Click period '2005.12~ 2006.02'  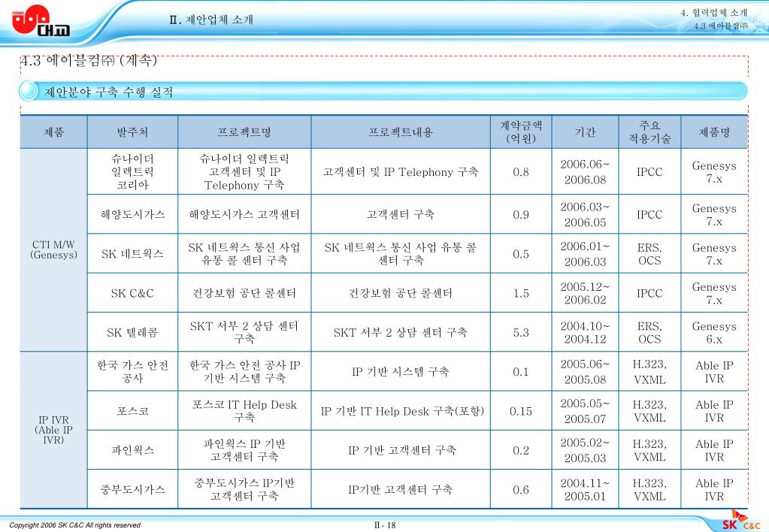coord(585,293)
